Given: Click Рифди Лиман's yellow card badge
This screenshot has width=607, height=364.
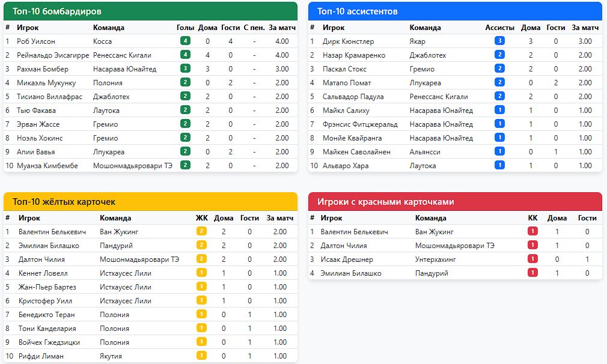Looking at the screenshot, I should click(201, 356).
